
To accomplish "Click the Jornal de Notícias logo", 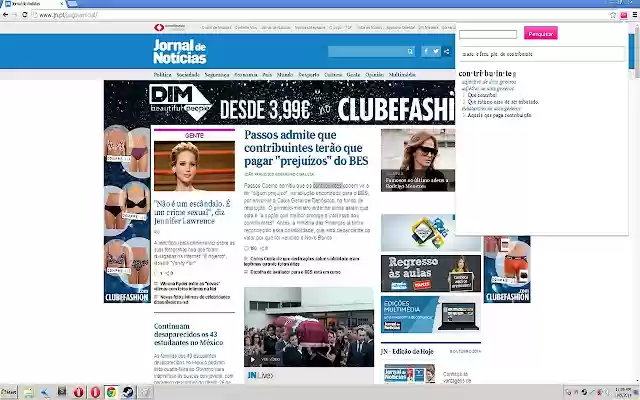I will (x=180, y=51).
